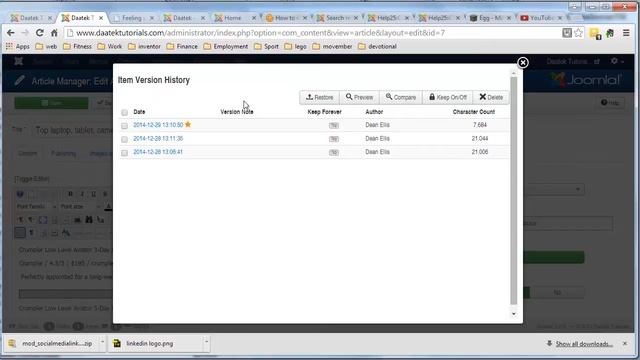Click the address bar URL
Viewport: 640px width, 360px height.
click(x=260, y=33)
